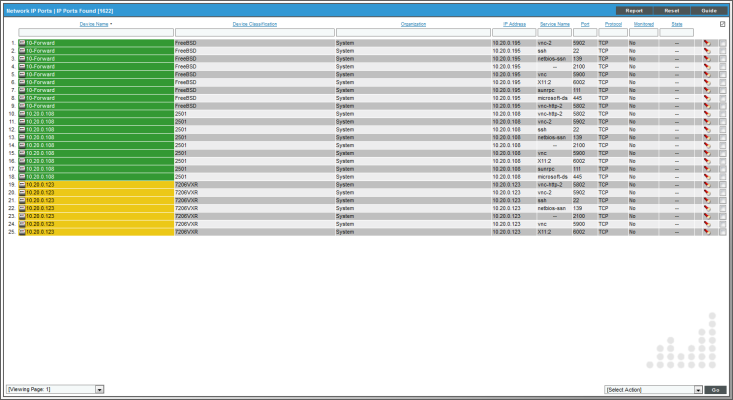Check the checkbox for row 15
Image resolution: width=733 pixels, height=400 pixels.
pos(723,153)
